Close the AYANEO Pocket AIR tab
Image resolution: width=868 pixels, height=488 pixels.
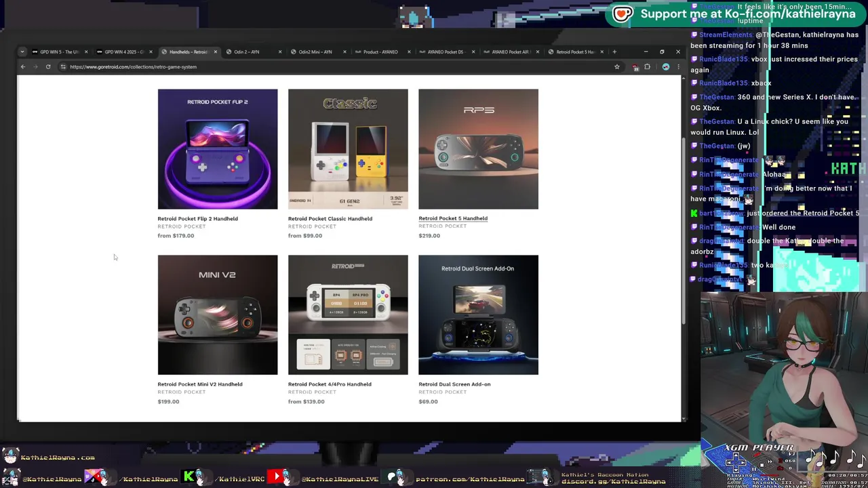pyautogui.click(x=538, y=52)
